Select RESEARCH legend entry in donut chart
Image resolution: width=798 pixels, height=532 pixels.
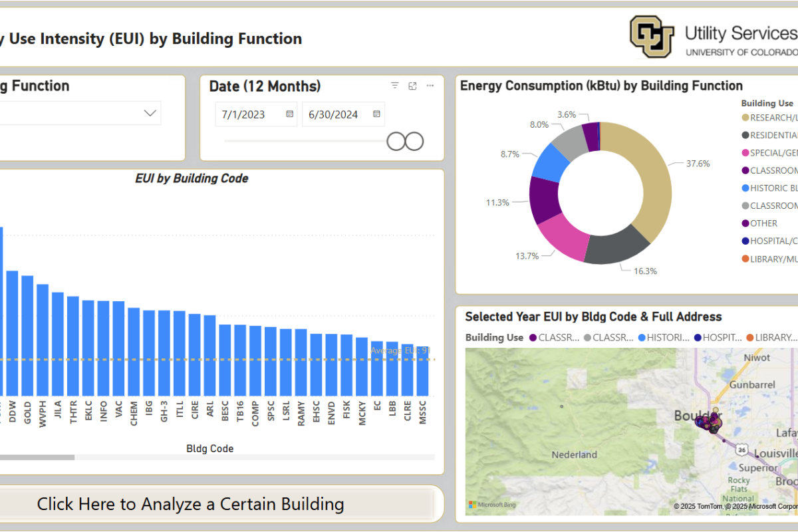[769, 118]
